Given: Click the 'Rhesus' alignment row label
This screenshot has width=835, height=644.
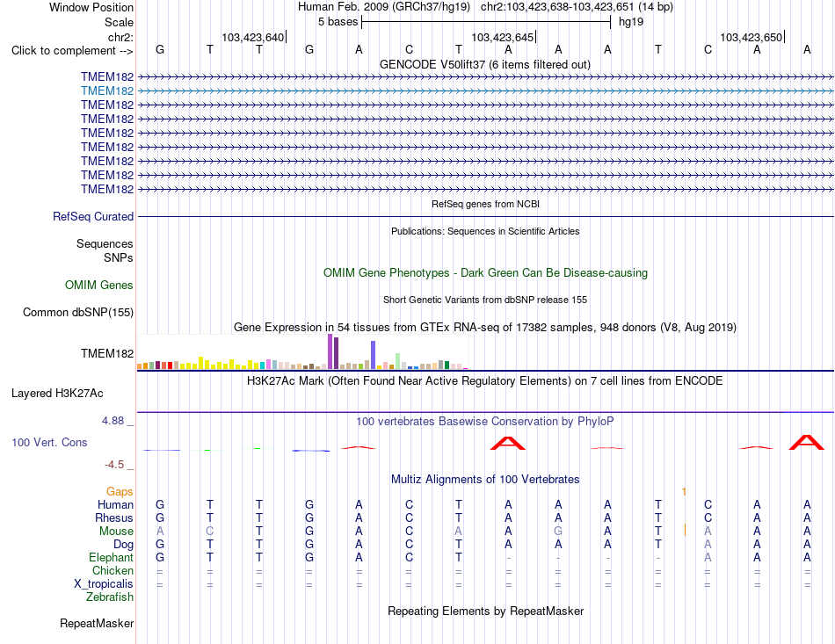Looking at the screenshot, I should coord(114,517).
